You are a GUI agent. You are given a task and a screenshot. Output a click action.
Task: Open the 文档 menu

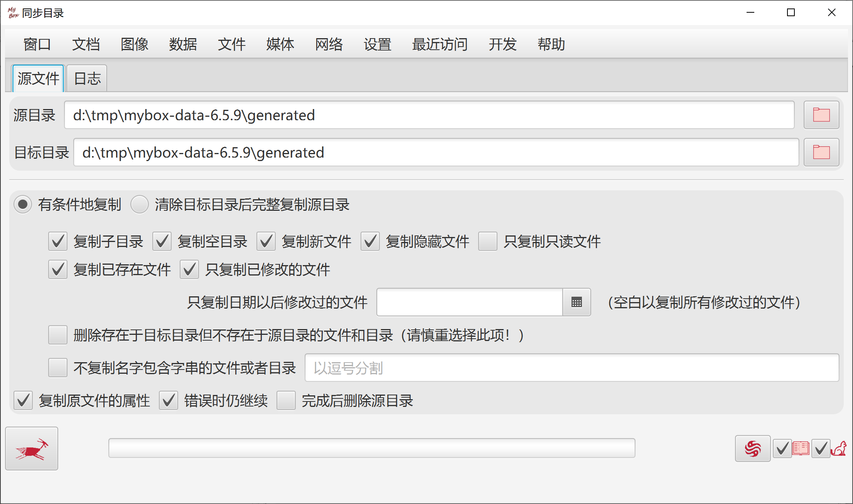point(86,44)
